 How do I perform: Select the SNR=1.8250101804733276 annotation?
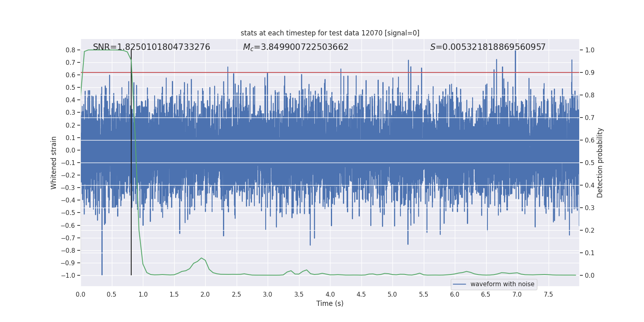pyautogui.click(x=151, y=47)
